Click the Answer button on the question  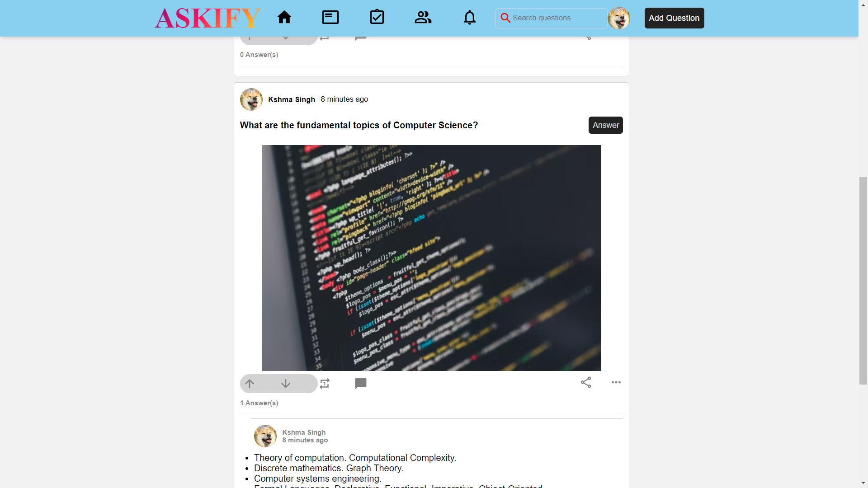[x=605, y=125]
